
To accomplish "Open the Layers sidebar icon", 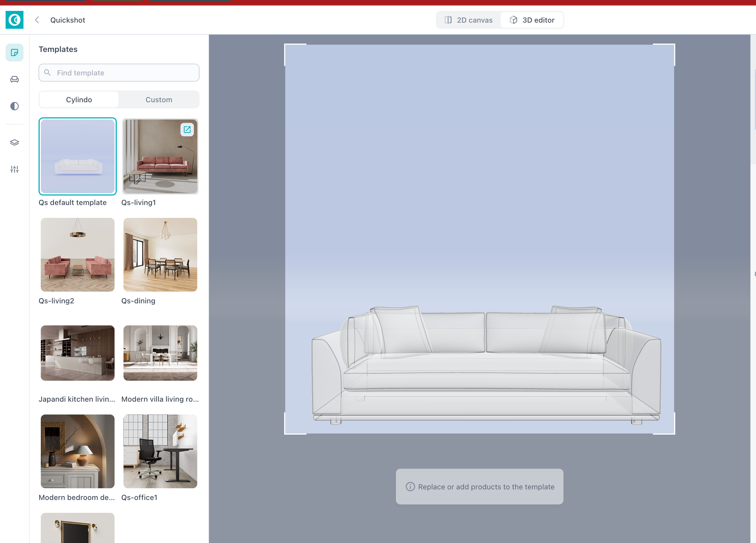I will click(14, 142).
